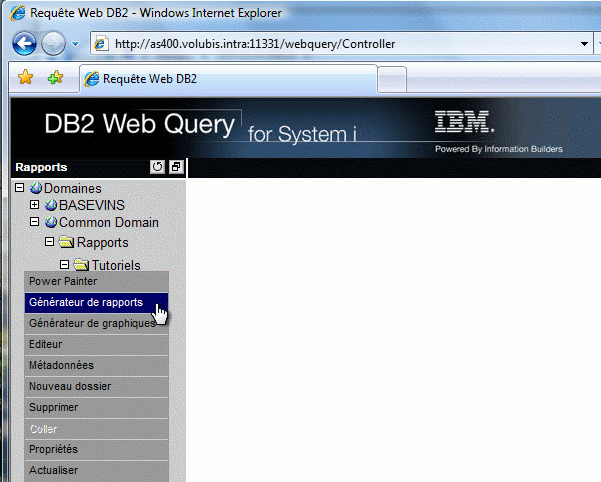Select the Tutoriels folder label
Viewport: 601px width, 482px height.
pos(116,265)
